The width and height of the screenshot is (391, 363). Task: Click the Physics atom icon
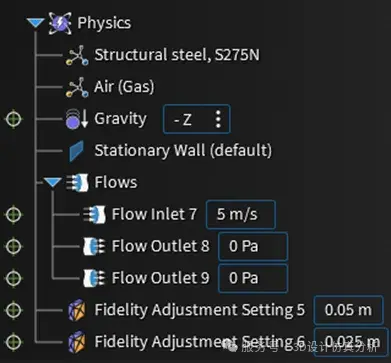tap(60, 23)
